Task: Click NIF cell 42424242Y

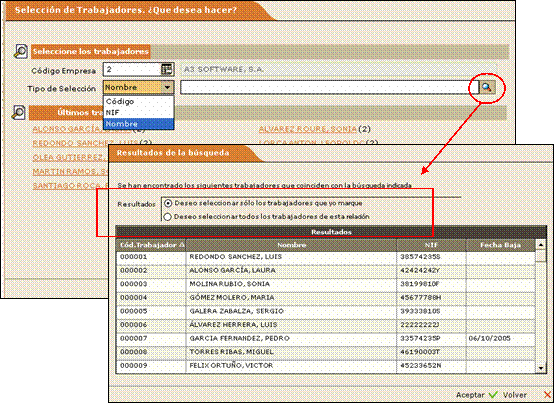Action: (431, 271)
